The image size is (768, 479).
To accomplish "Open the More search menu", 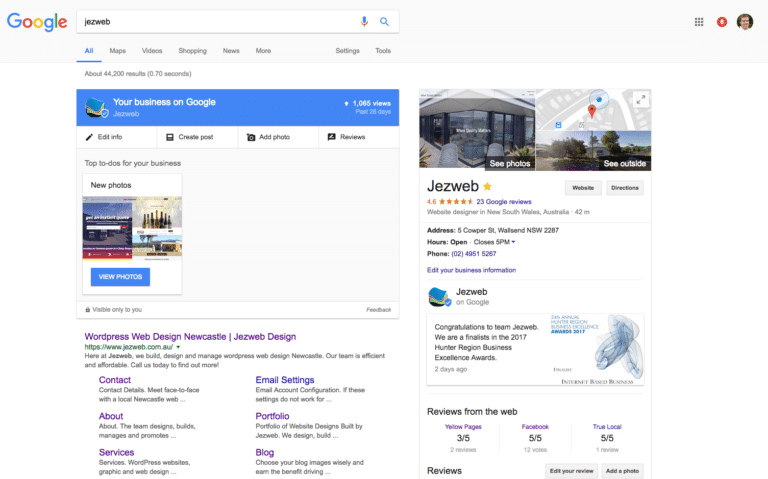I will coord(263,50).
